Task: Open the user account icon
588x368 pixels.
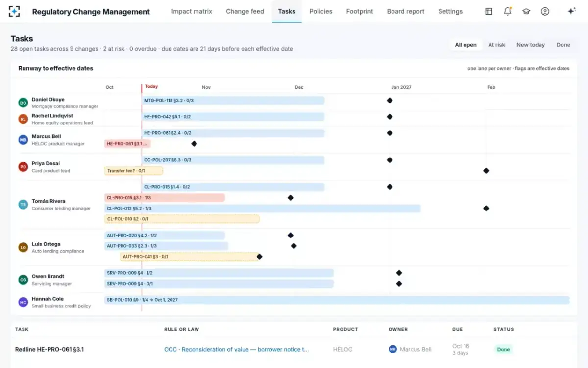Action: [x=545, y=11]
